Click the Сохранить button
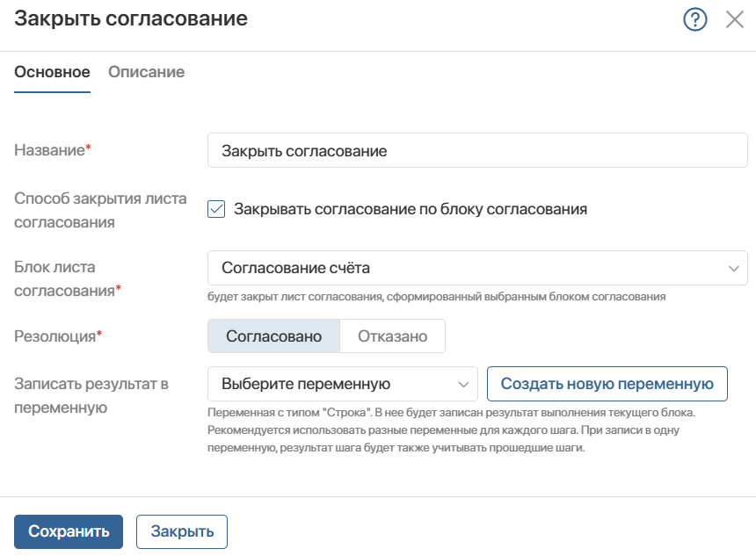 click(69, 531)
